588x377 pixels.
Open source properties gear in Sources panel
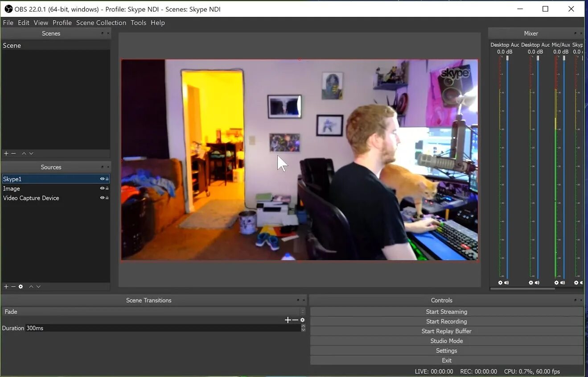pyautogui.click(x=21, y=286)
